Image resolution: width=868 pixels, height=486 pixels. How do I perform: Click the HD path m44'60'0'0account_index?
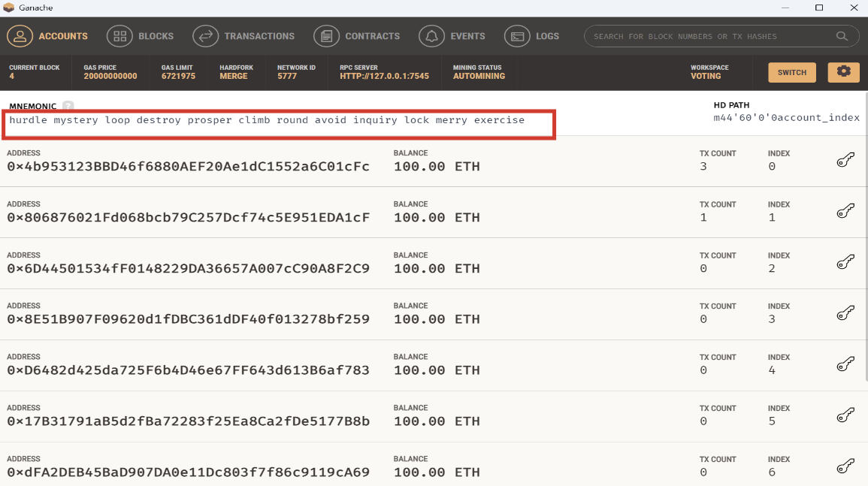786,117
